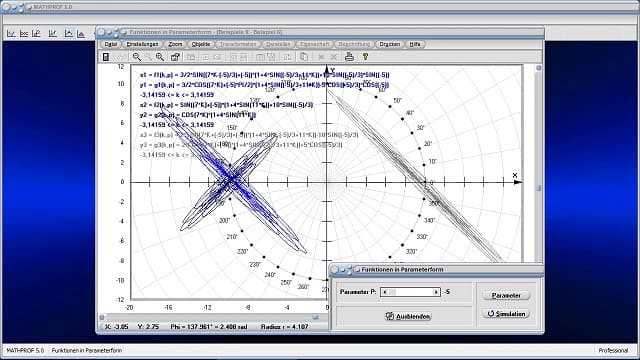
Task: Open the greyed Beschriftung menu
Action: click(x=354, y=44)
